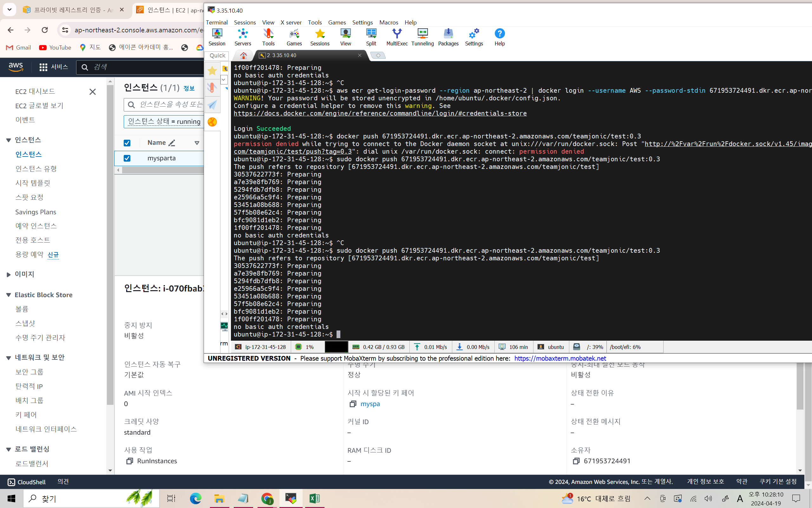Viewport: 812px width, 508px height.
Task: Reload the browser page
Action: (x=45, y=30)
